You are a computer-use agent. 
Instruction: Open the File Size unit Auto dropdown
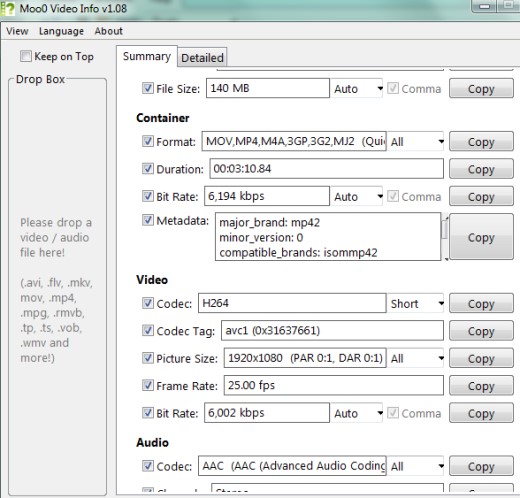357,89
